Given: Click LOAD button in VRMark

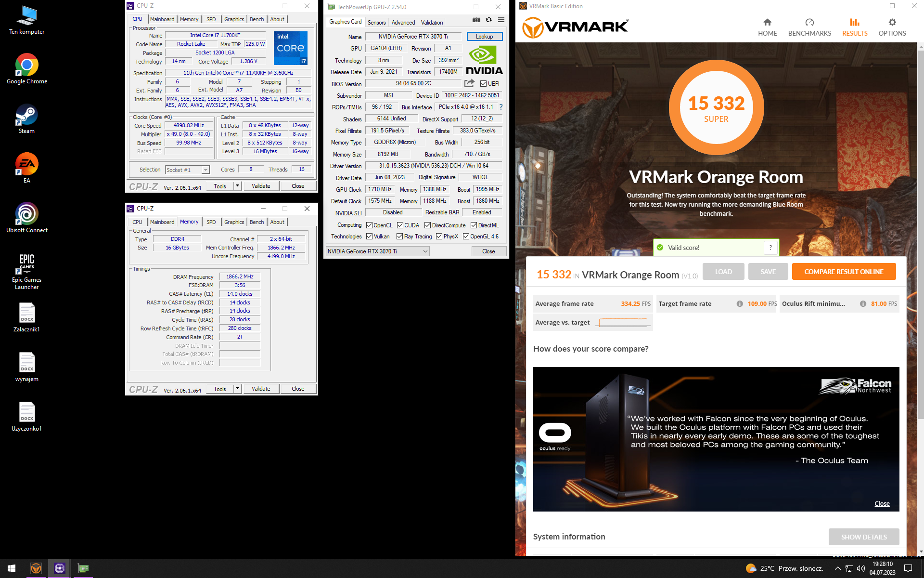Looking at the screenshot, I should click(723, 272).
